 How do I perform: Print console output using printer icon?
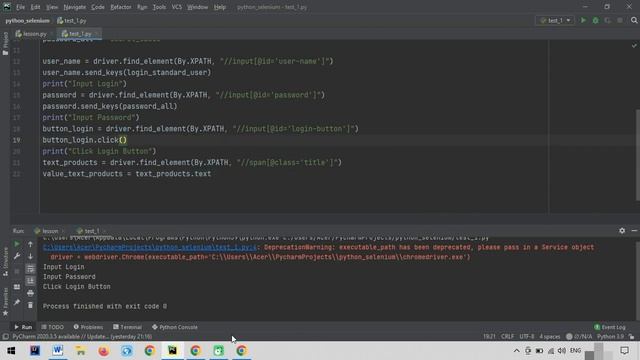coord(30,293)
